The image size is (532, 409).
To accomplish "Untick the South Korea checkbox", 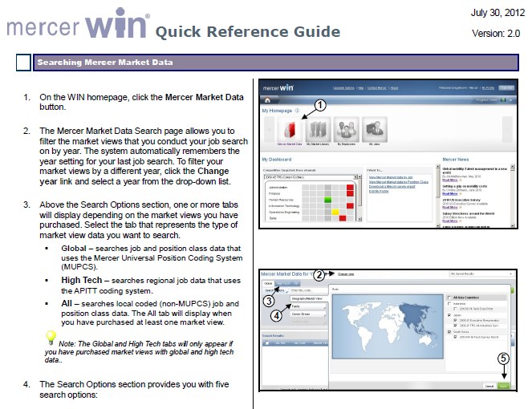I will click(449, 332).
